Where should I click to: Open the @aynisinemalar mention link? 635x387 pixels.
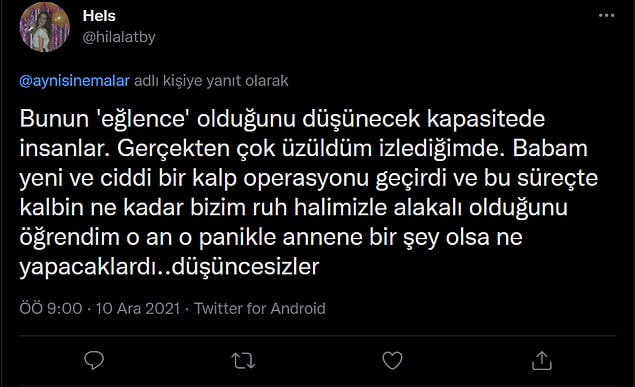(75, 81)
